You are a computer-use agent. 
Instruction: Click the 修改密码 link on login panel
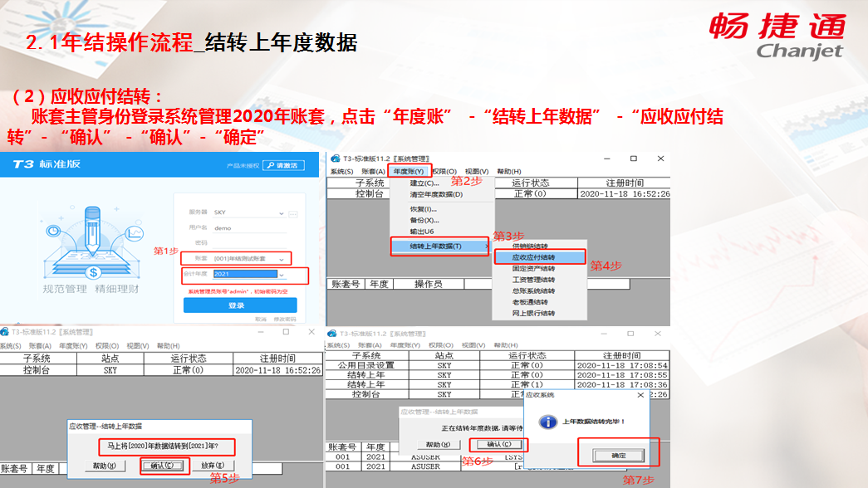(285, 320)
